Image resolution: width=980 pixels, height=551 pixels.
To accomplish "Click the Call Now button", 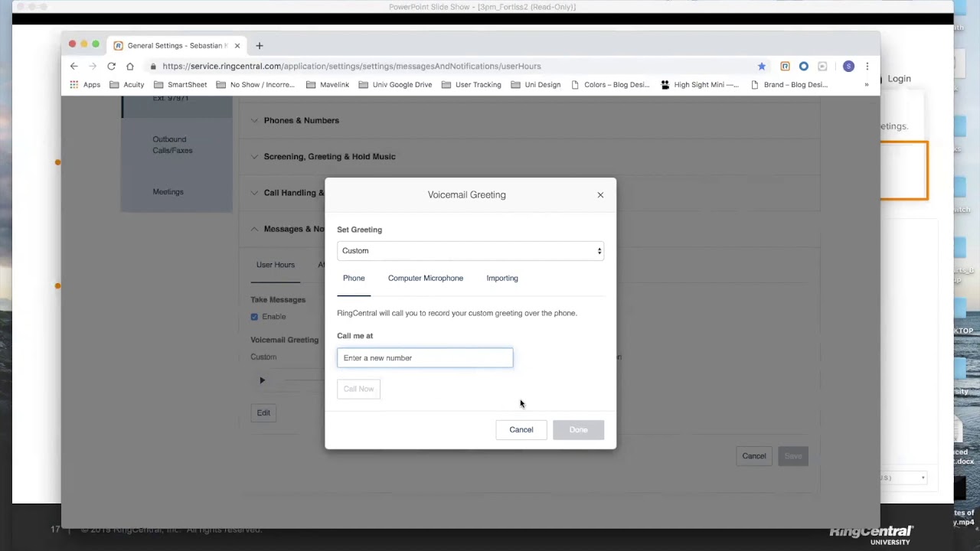I will (358, 389).
